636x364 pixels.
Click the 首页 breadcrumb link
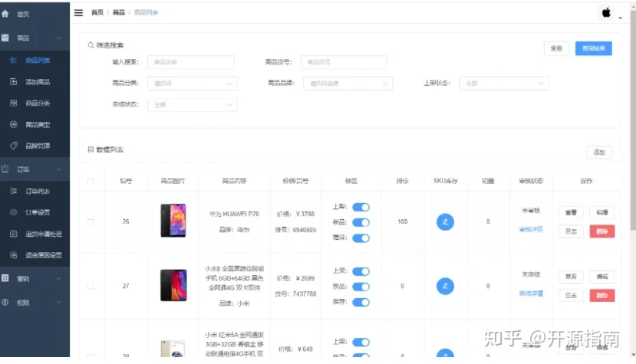tap(97, 12)
